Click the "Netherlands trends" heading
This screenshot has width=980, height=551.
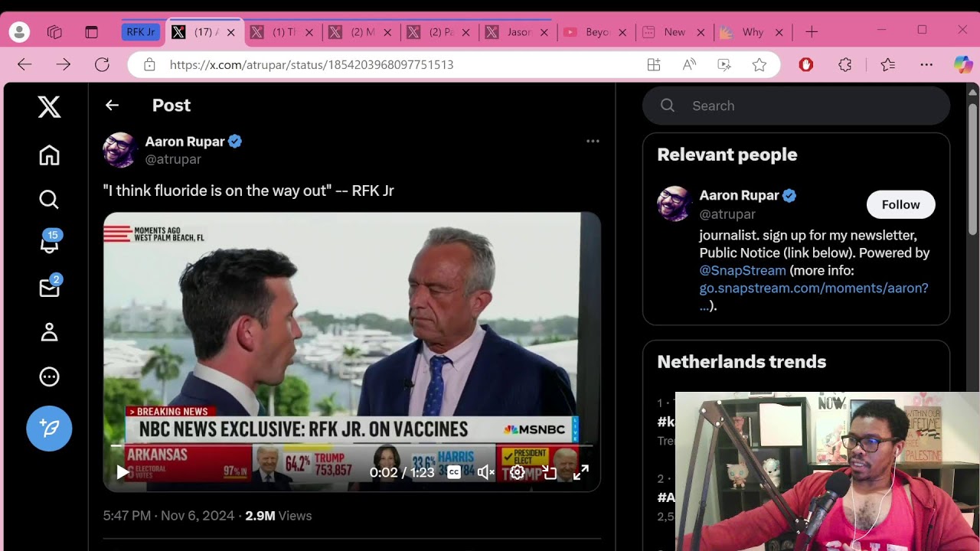pyautogui.click(x=742, y=362)
